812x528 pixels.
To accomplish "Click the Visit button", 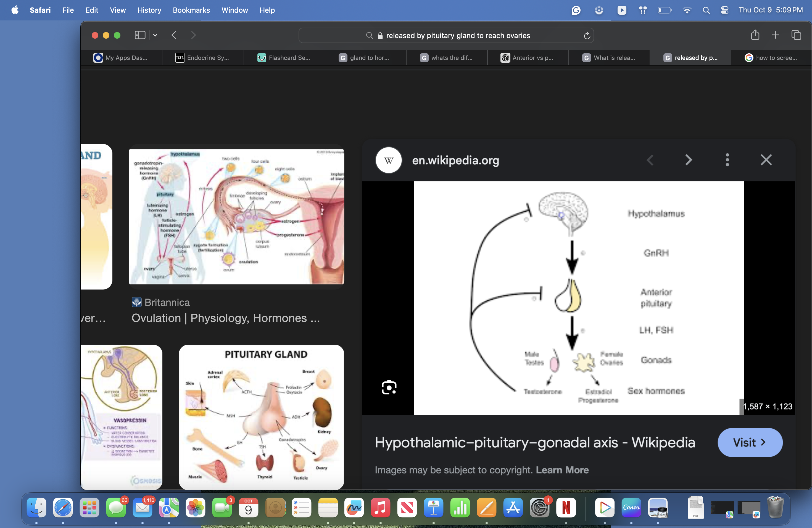I will click(x=750, y=442).
